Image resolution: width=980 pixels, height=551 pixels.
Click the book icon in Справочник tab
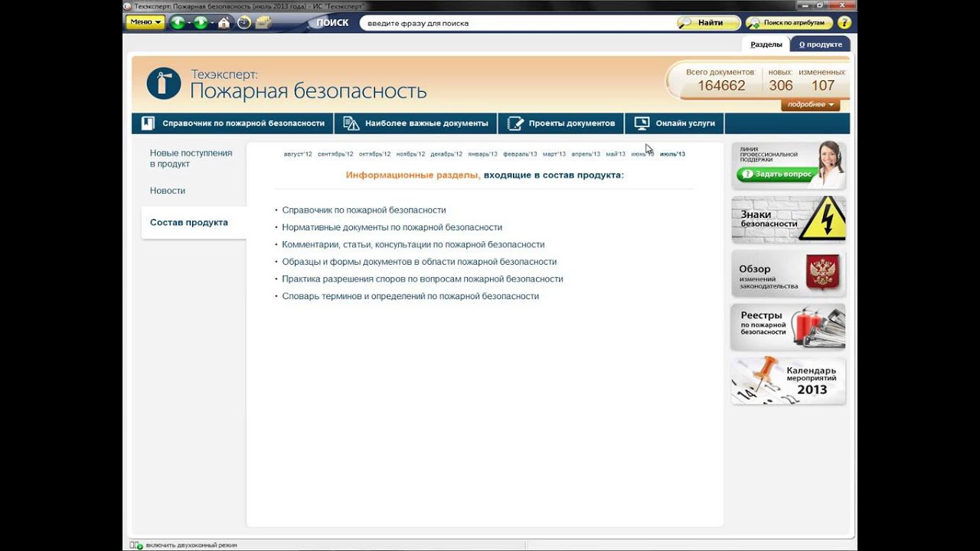tap(148, 123)
